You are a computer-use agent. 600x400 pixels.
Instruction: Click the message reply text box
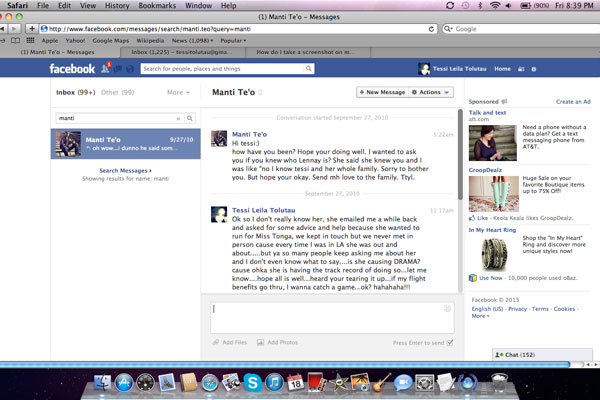tap(331, 316)
